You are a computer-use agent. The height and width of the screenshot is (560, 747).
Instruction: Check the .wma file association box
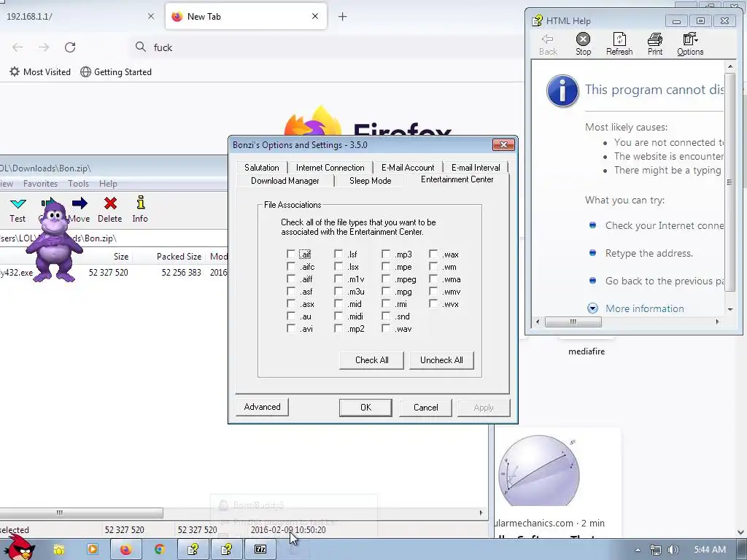433,279
